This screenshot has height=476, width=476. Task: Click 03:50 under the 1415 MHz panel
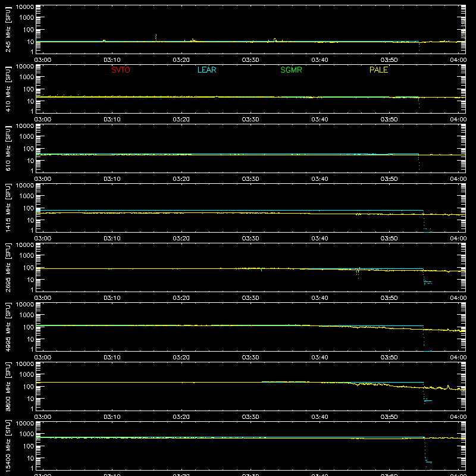click(389, 239)
